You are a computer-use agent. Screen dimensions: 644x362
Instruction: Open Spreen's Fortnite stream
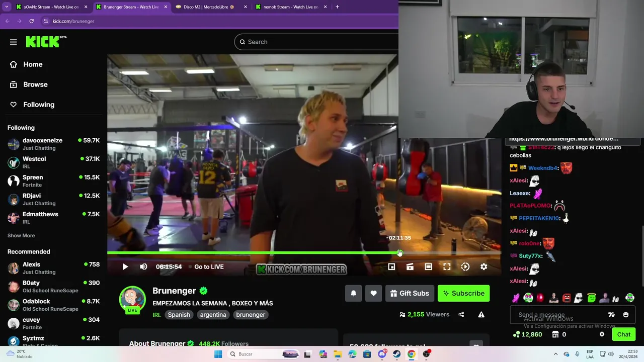pyautogui.click(x=53, y=181)
